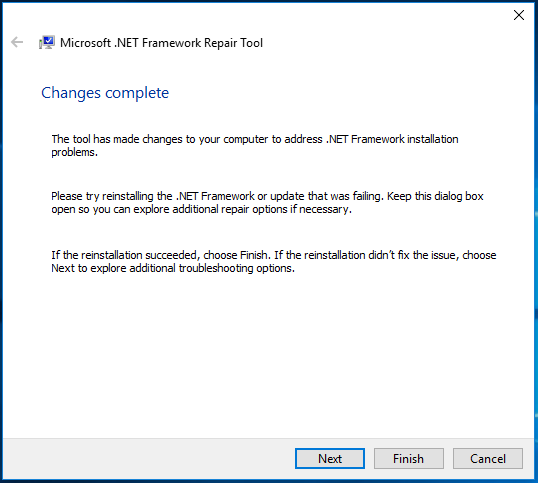Click the .NET Repair Tool app icon
Screen dimensions: 538x483
tap(47, 43)
